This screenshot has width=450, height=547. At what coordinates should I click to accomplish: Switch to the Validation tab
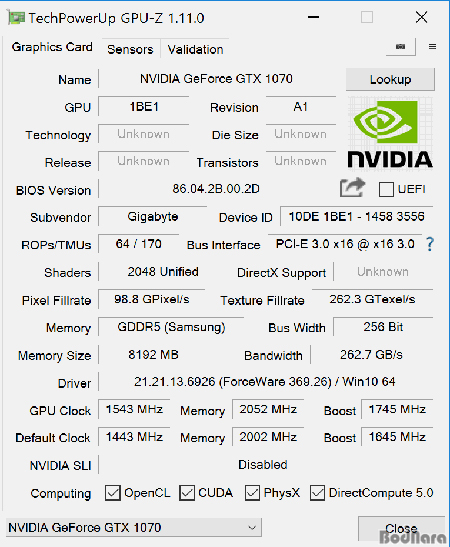(195, 49)
